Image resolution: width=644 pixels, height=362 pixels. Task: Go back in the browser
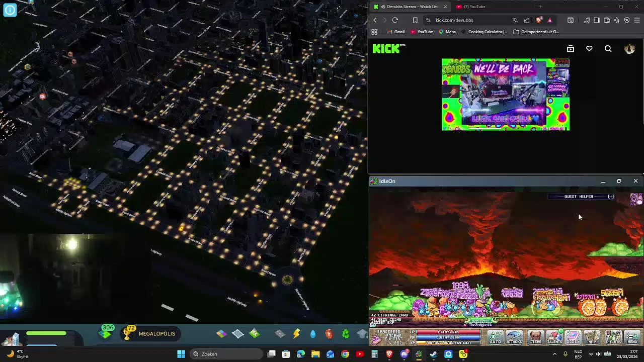click(x=375, y=20)
